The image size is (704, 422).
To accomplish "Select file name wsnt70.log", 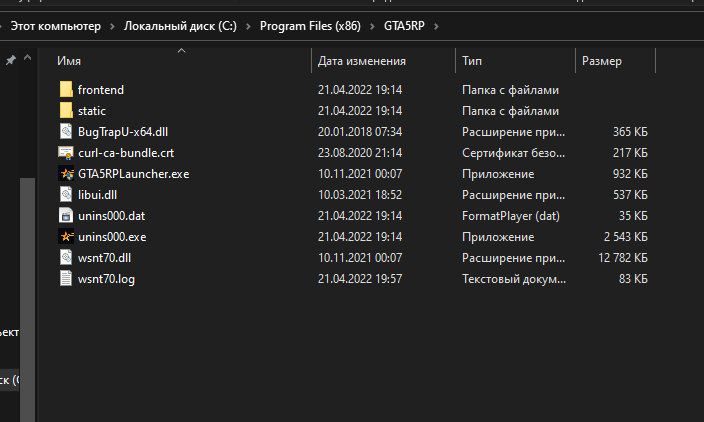I will tap(106, 279).
